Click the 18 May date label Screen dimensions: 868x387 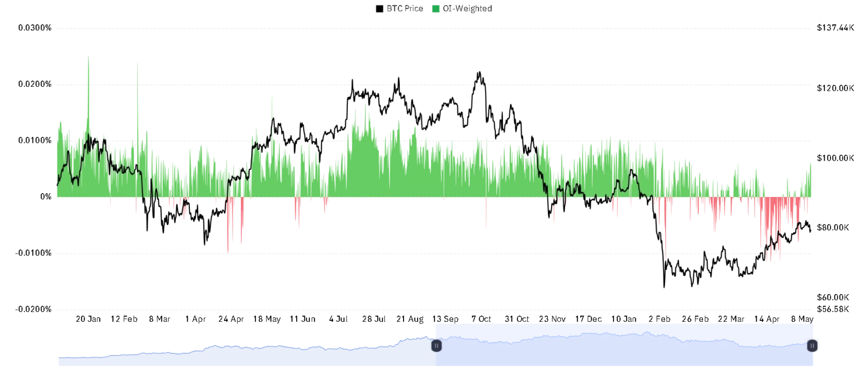coord(267,319)
